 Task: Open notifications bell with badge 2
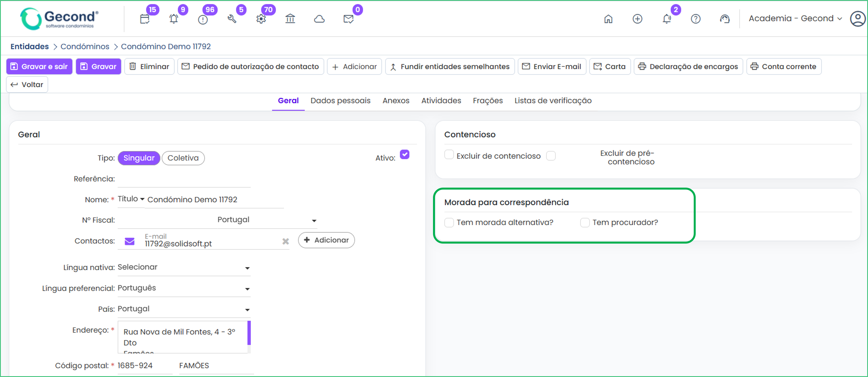point(667,19)
